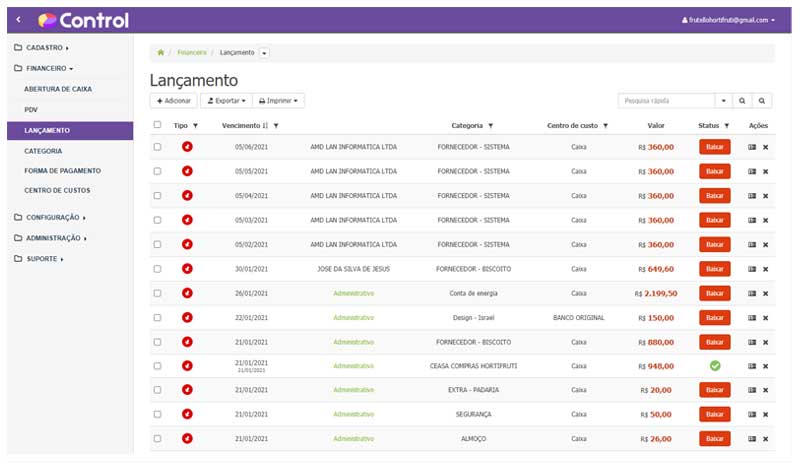Go to home via breadcrumb house icon
This screenshot has width=800, height=463.
[161, 52]
